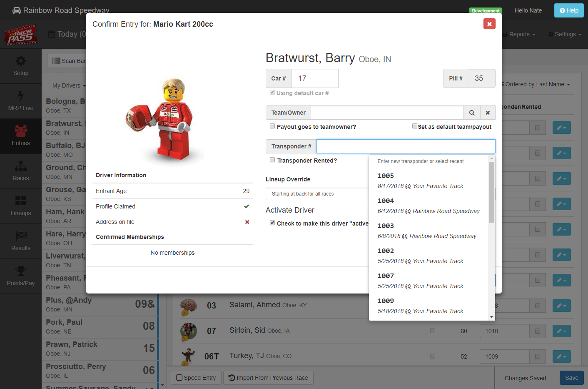The height and width of the screenshot is (389, 588).
Task: Toggle rented checkbox in transponder 1009 row
Action: [x=538, y=356]
